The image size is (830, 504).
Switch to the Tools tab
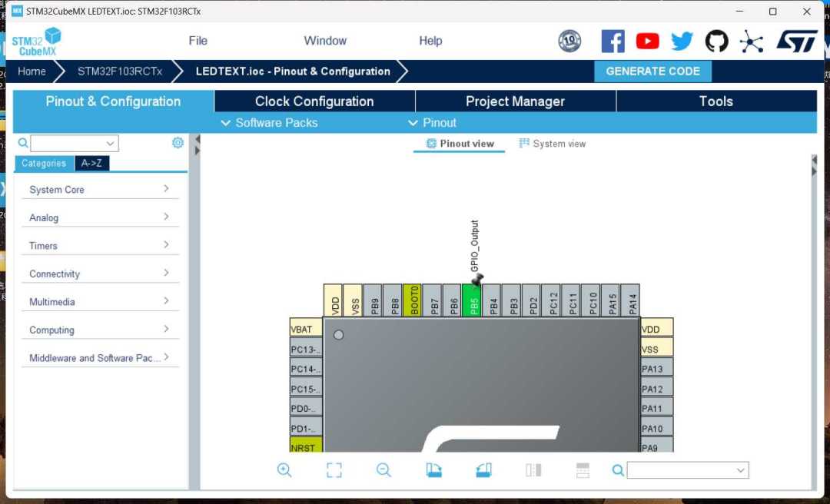pyautogui.click(x=716, y=101)
